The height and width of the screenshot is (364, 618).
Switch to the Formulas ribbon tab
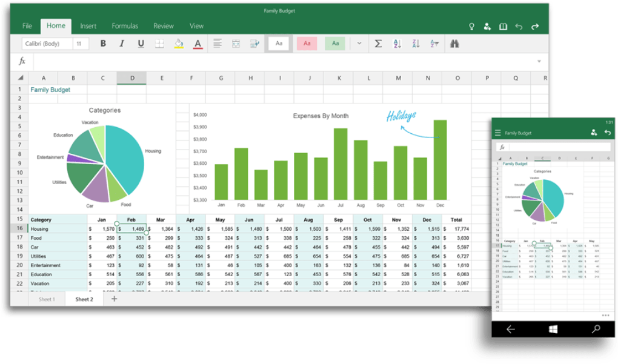(125, 25)
